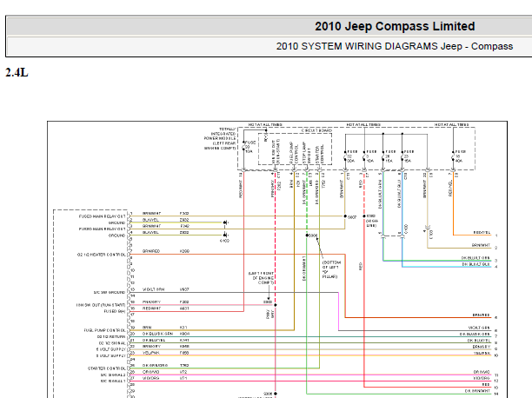Viewport: 532px width, 398px height.
Task: Click the "IGN SW OUT (RUN-START)" pin label
Action: (x=101, y=305)
